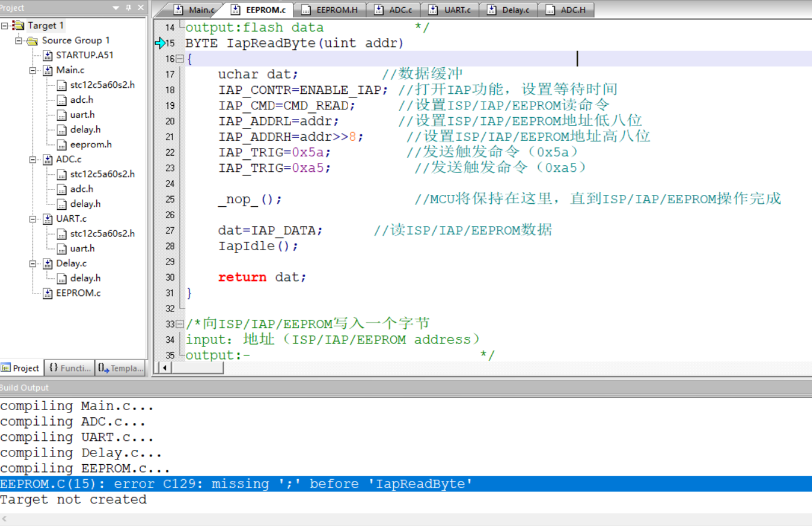Image resolution: width=812 pixels, height=526 pixels.
Task: Collapse code fold at line 16
Action: coord(180,59)
